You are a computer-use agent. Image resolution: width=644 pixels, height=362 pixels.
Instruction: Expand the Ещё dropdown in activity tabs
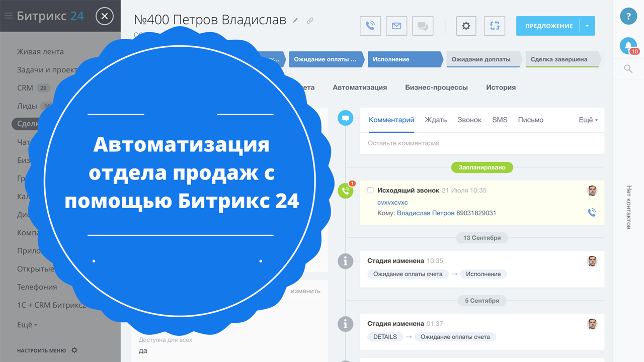(588, 120)
